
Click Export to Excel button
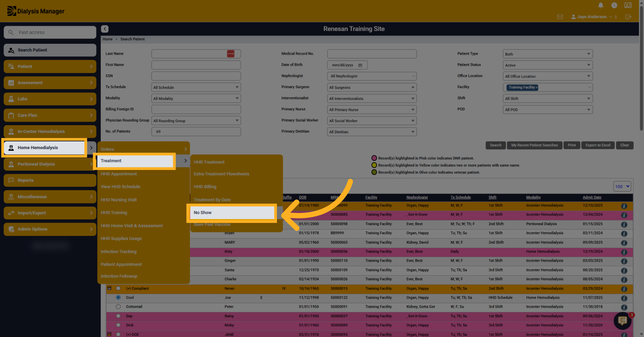tap(598, 145)
